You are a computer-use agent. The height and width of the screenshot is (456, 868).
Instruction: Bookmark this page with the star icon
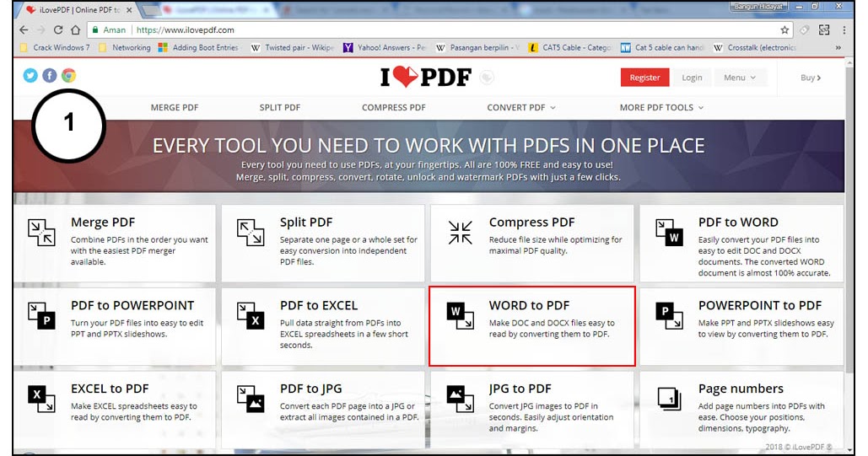click(784, 30)
